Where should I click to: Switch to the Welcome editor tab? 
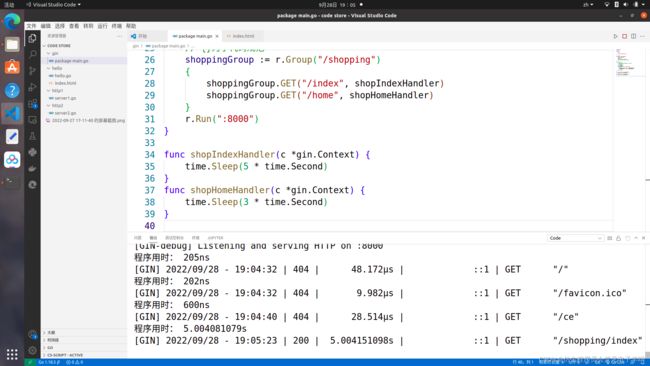tap(147, 36)
